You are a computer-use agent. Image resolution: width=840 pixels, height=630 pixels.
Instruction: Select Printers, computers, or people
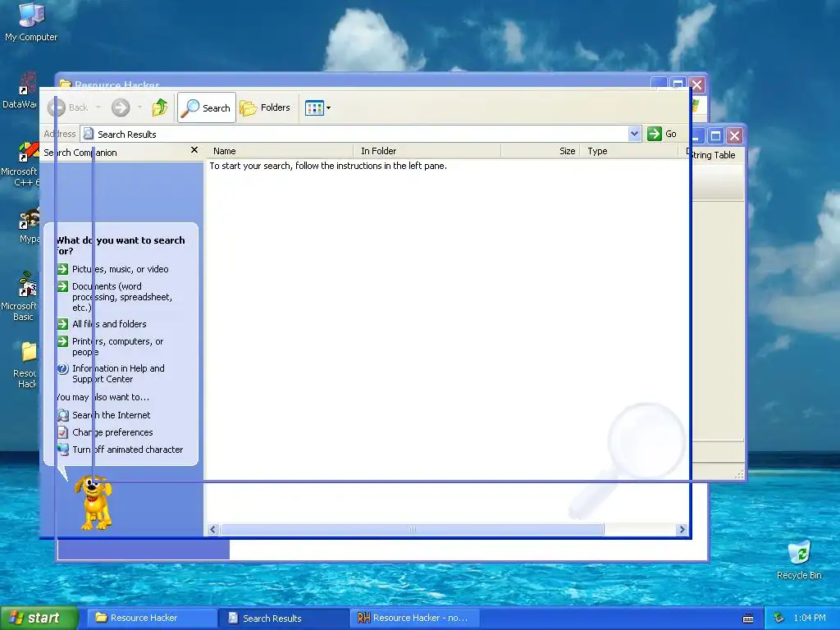pos(118,347)
